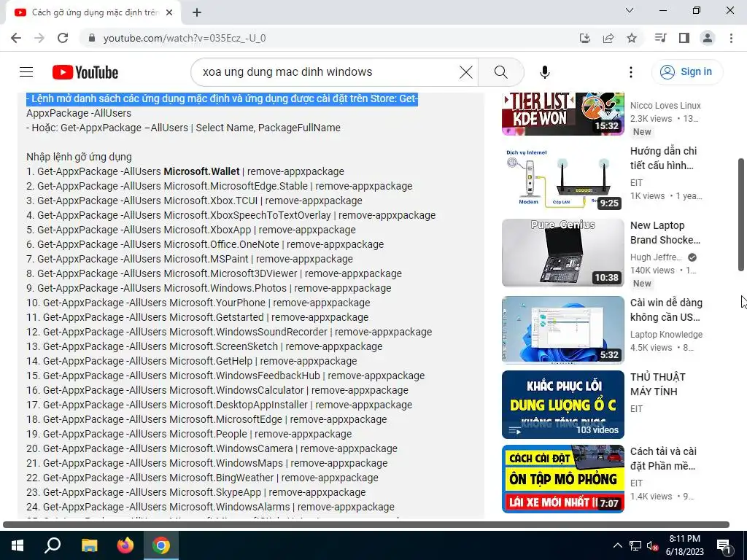Open YouTube settings three-dot menu
Viewport: 747px width, 560px height.
(x=631, y=72)
